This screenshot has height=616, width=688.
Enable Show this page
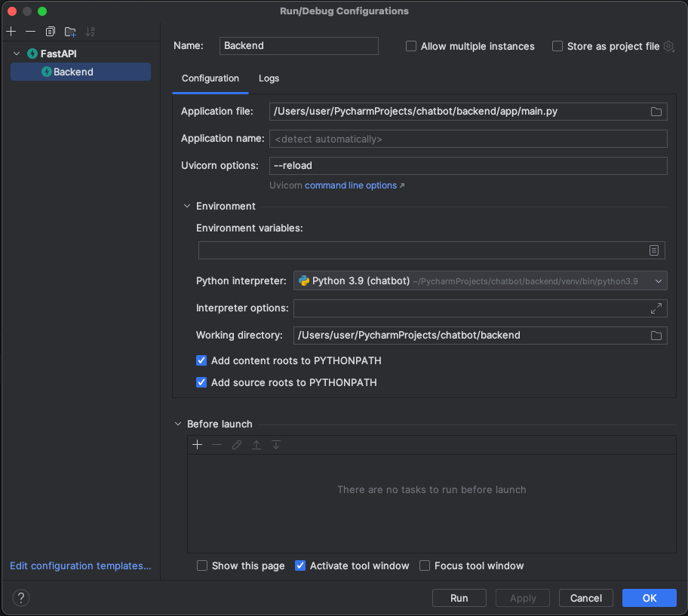click(202, 565)
